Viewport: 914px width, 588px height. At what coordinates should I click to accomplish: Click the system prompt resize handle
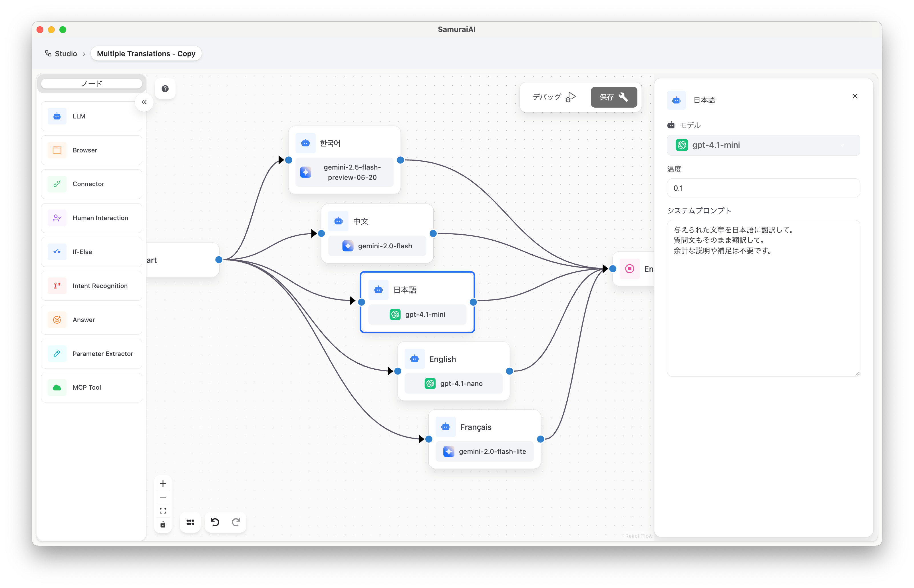point(857,373)
